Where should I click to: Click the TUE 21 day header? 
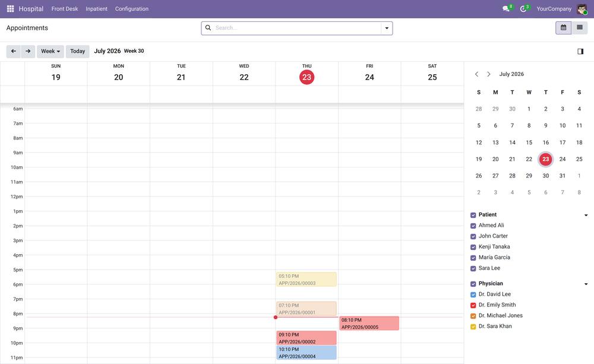pos(181,73)
